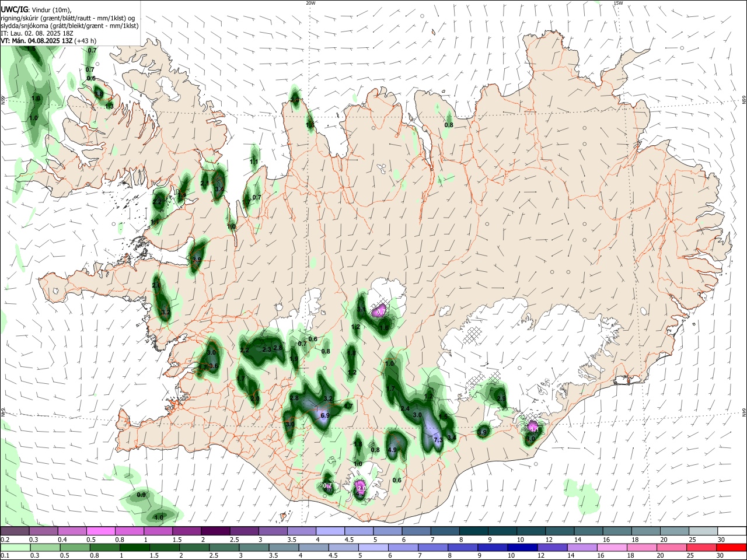Click the 7.3 precipitation value on the map
Viewport: 747px width, 560px height.
(x=438, y=440)
